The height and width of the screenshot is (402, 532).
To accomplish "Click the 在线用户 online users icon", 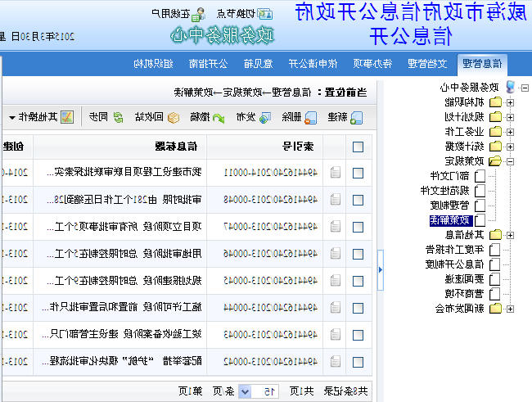I will click(199, 14).
